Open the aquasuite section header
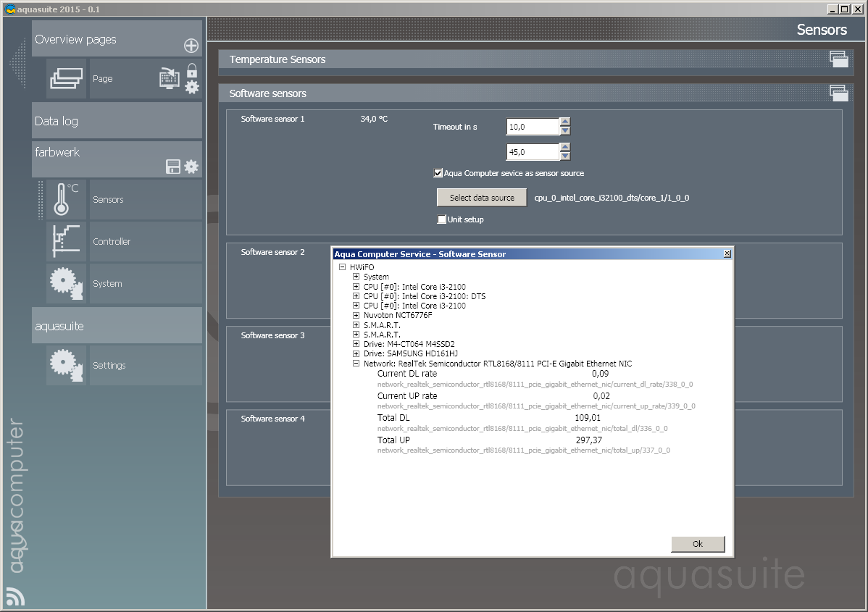The image size is (868, 612). (117, 326)
